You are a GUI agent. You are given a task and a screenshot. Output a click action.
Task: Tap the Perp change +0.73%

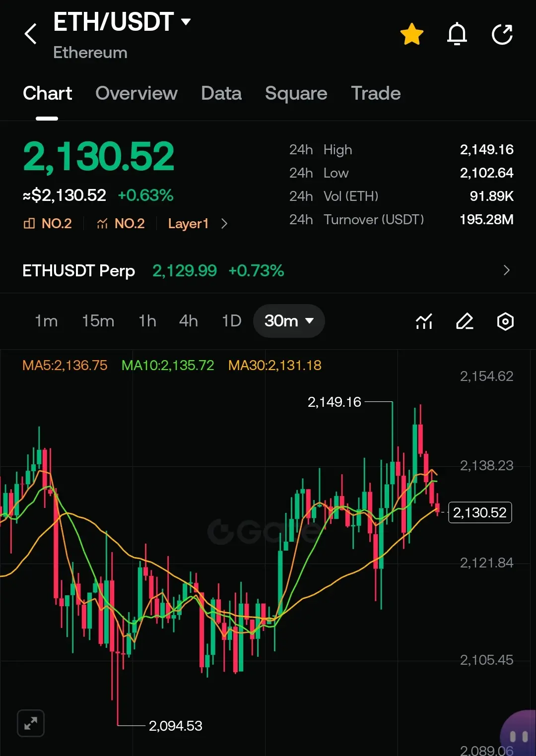[x=256, y=270]
